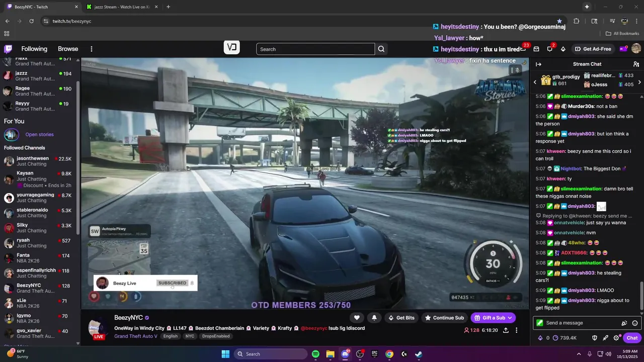
Task: Open the Fanta NBA 2K26 channel
Action: click(x=38, y=258)
